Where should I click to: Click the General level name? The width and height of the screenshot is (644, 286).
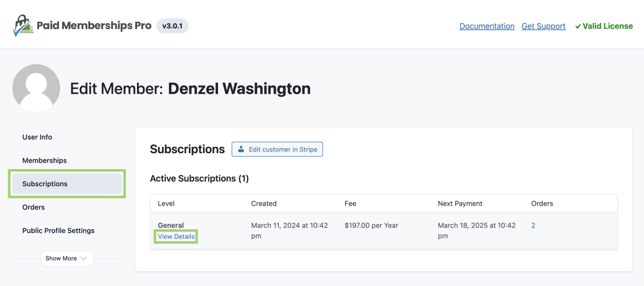pos(171,225)
